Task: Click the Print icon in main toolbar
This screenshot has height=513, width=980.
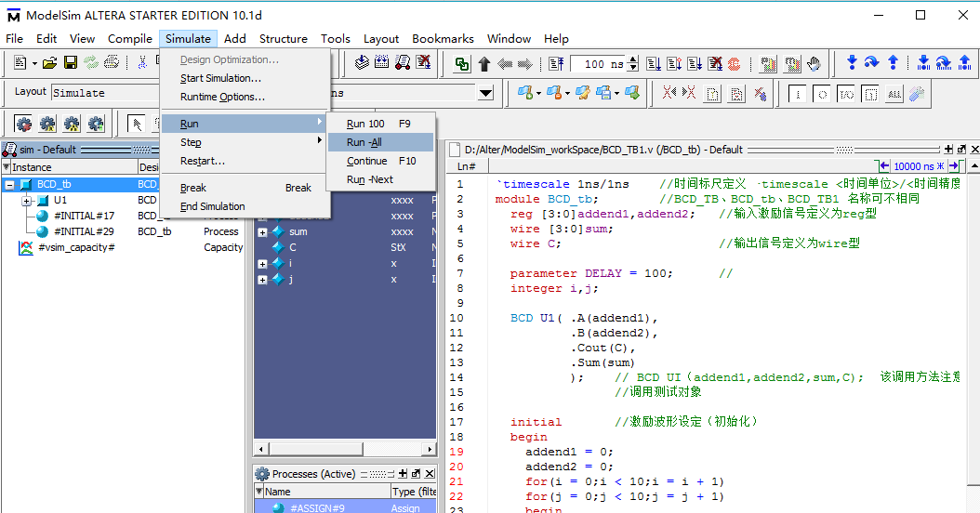Action: [112, 62]
